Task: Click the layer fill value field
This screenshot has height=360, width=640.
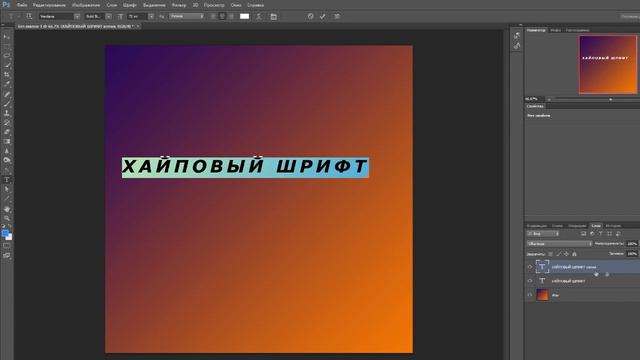Action: [632, 254]
